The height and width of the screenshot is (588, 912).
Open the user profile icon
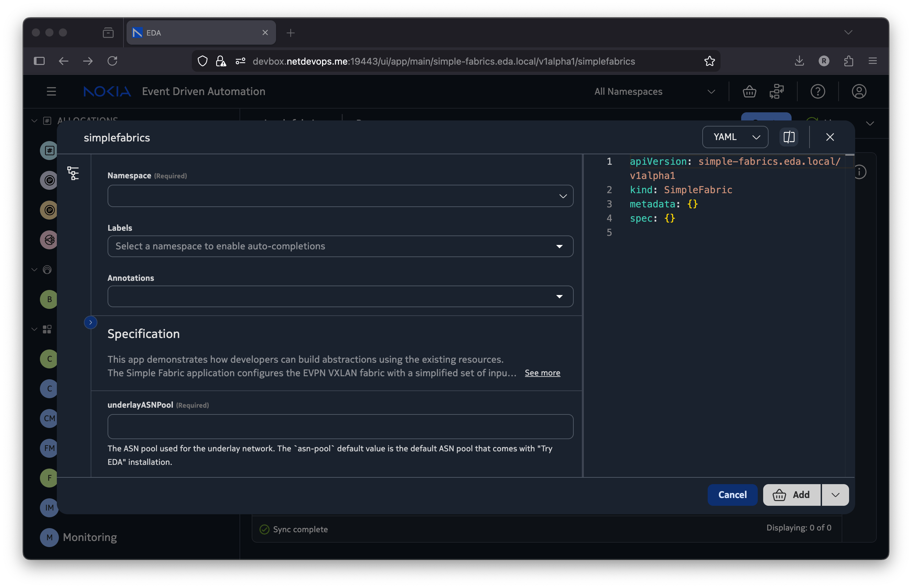click(x=859, y=92)
